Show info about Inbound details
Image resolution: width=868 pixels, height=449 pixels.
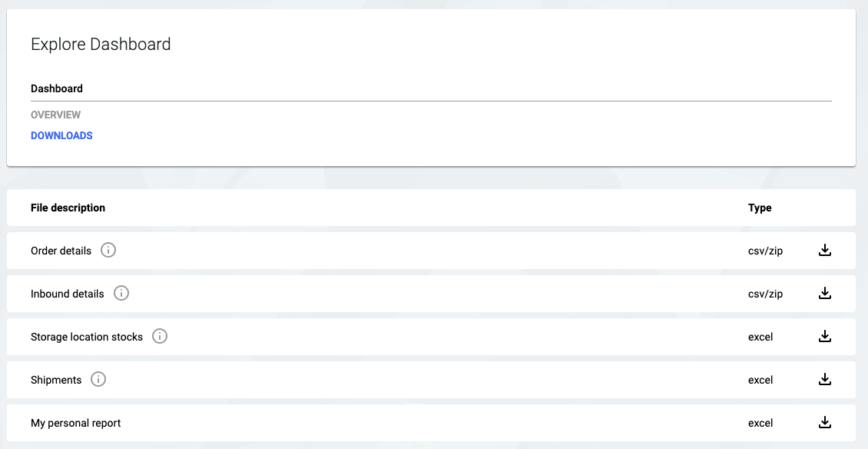[121, 294]
